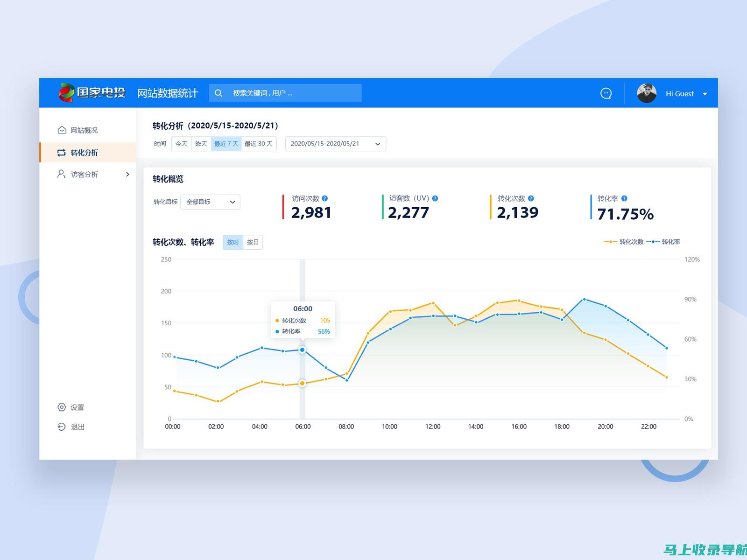Viewport: 747px width, 560px height.
Task: Click the help icon beside 转化次数
Action: [531, 198]
